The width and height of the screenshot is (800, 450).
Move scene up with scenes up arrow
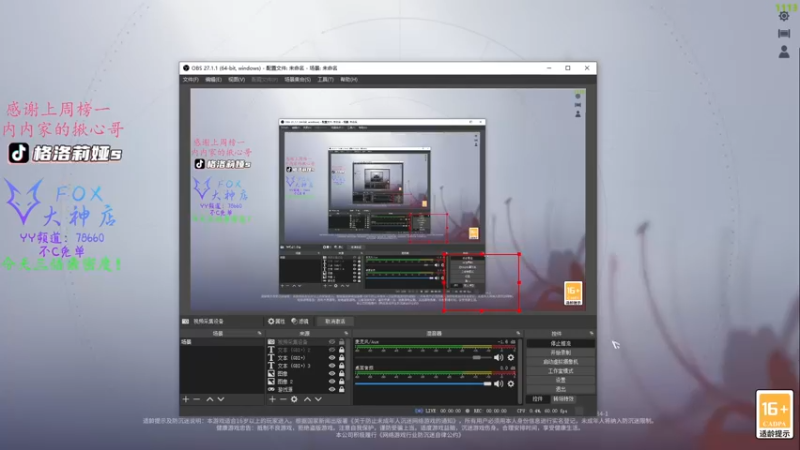click(210, 399)
